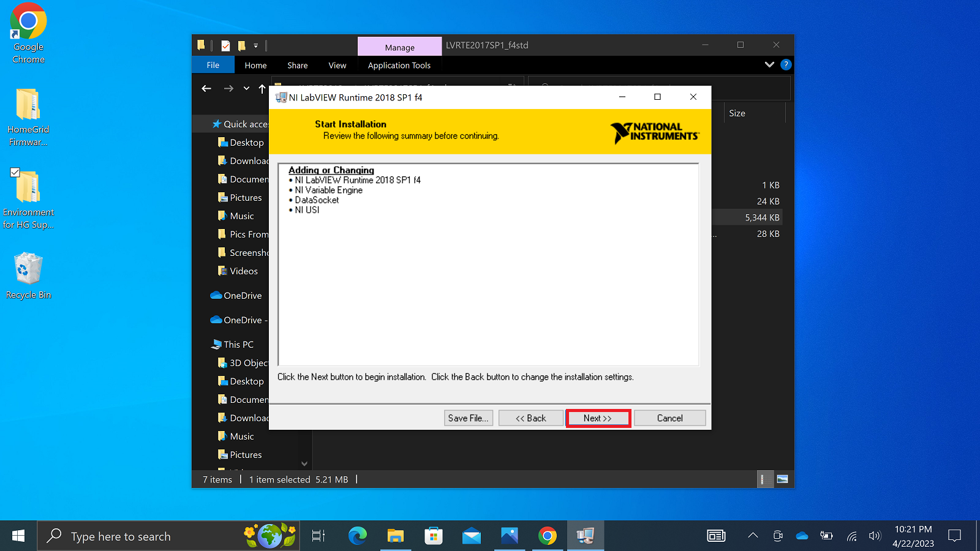980x551 pixels.
Task: Open the File tab in Explorer
Action: coord(213,65)
